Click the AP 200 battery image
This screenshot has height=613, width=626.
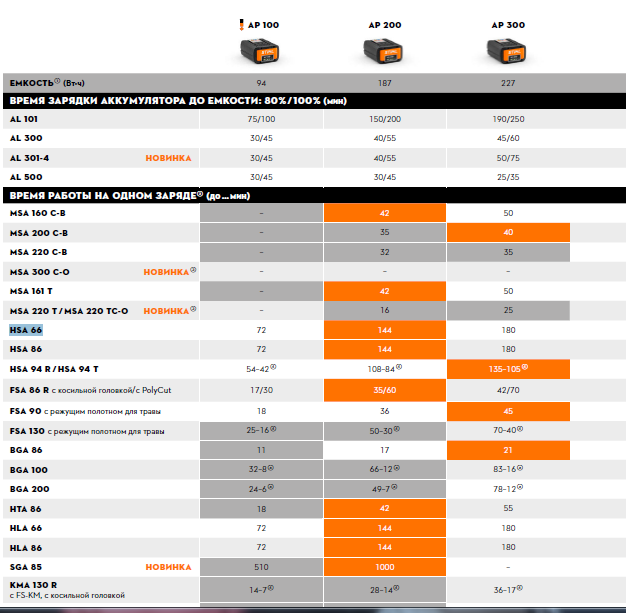(x=385, y=50)
